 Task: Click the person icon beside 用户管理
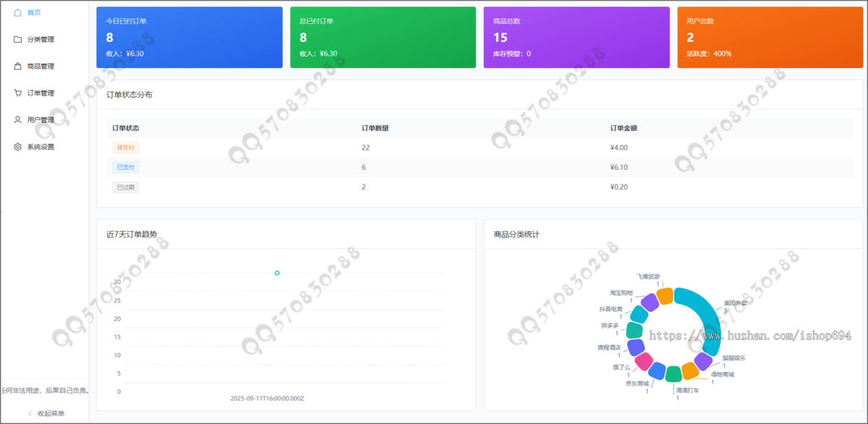[x=17, y=119]
